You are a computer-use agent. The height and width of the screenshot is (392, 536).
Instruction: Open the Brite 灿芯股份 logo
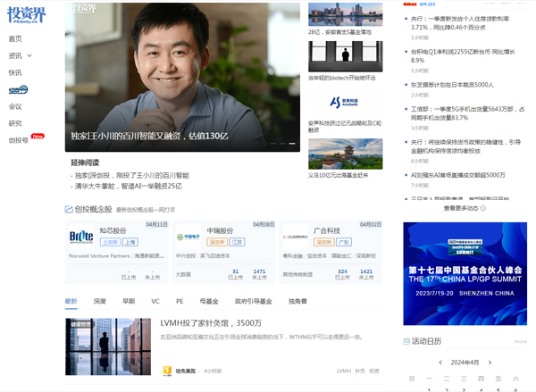(x=81, y=236)
